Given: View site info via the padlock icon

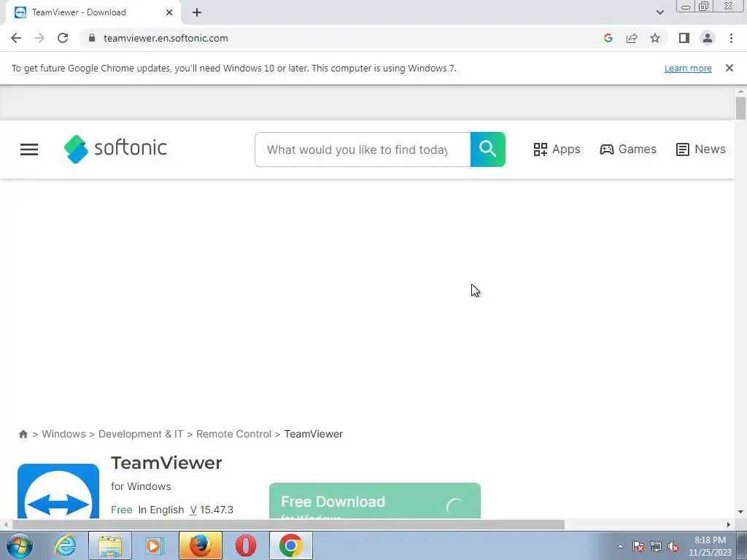Looking at the screenshot, I should (x=92, y=38).
